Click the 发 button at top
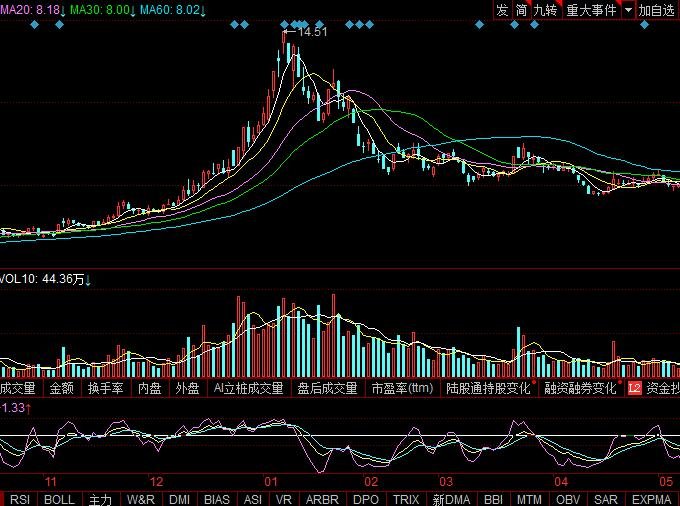Screen dimensions: 680x506 (x=502, y=10)
